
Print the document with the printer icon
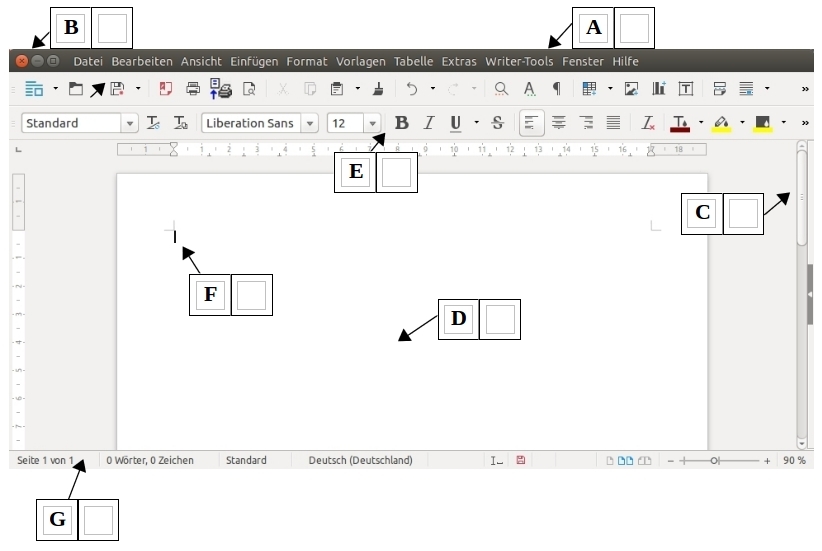coord(193,89)
